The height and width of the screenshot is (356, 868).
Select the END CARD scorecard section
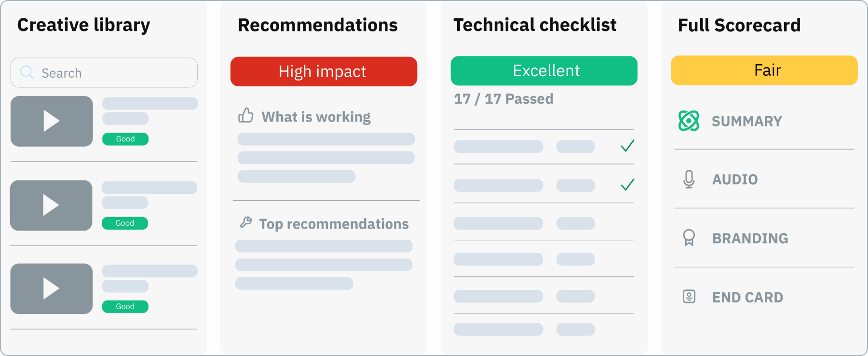click(x=747, y=297)
